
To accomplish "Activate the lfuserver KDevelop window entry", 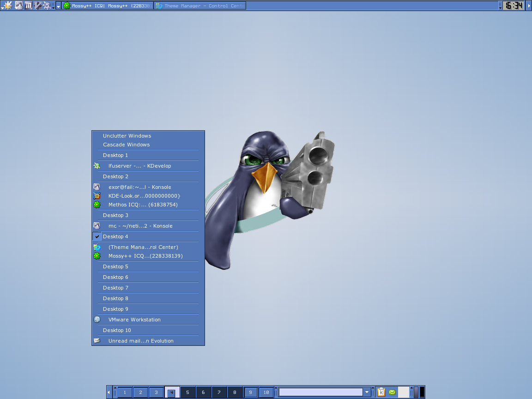I will pyautogui.click(x=148, y=166).
